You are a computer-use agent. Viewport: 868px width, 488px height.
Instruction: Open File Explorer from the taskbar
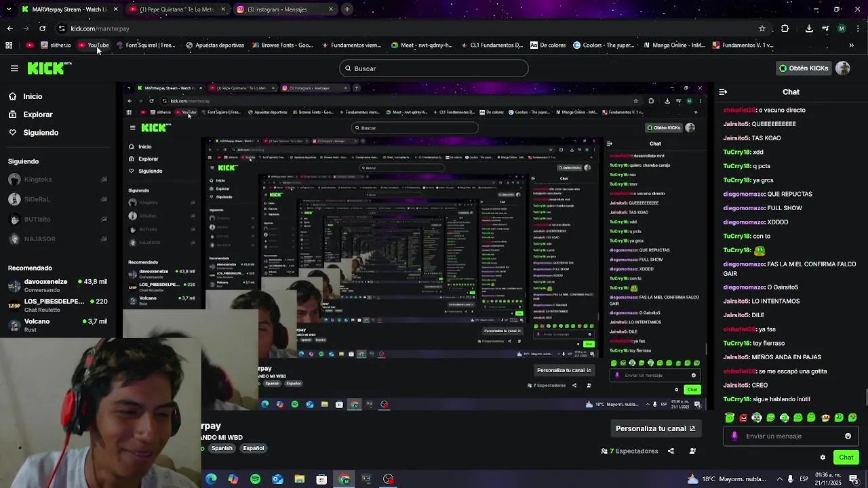(x=299, y=479)
